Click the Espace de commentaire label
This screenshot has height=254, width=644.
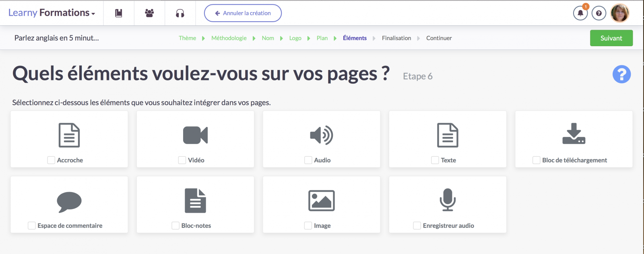(70, 225)
